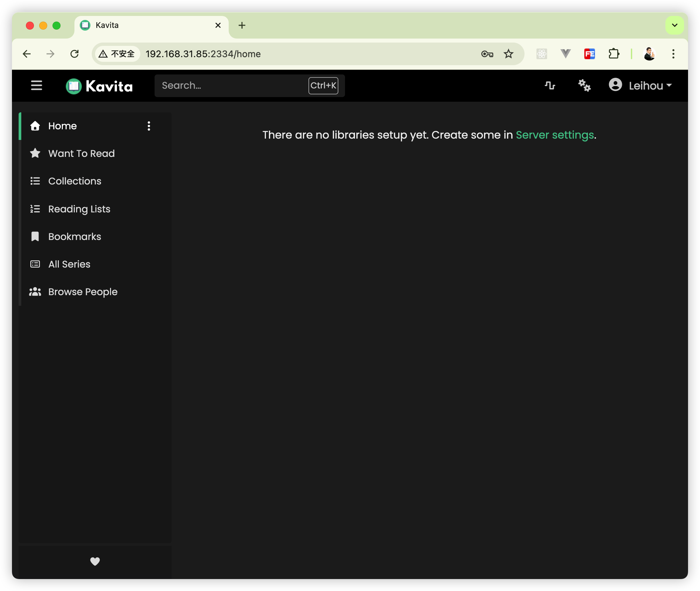This screenshot has height=591, width=700.
Task: Open a new browser tab
Action: pos(242,25)
